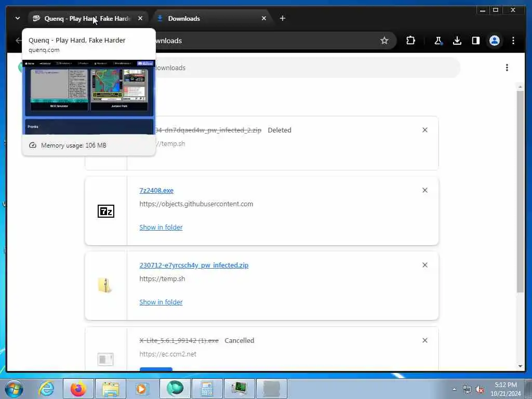Click the muted volume tray icon
This screenshot has width=532, height=399.
[x=480, y=390]
